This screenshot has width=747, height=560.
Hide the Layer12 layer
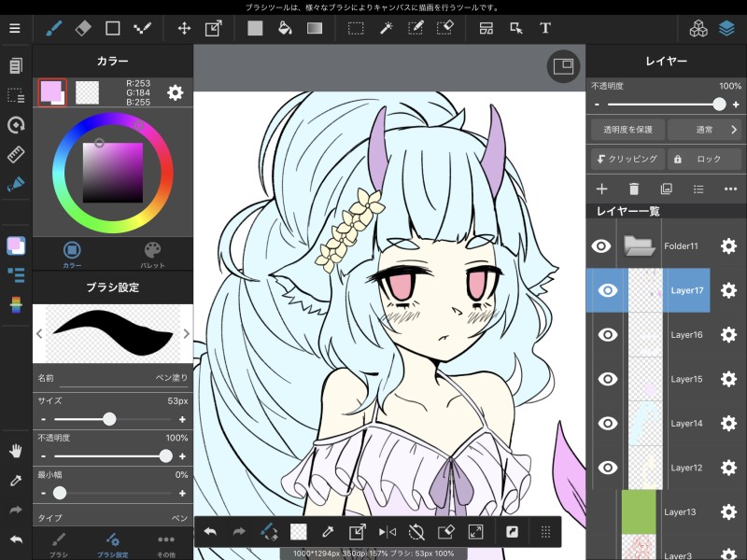tap(608, 468)
